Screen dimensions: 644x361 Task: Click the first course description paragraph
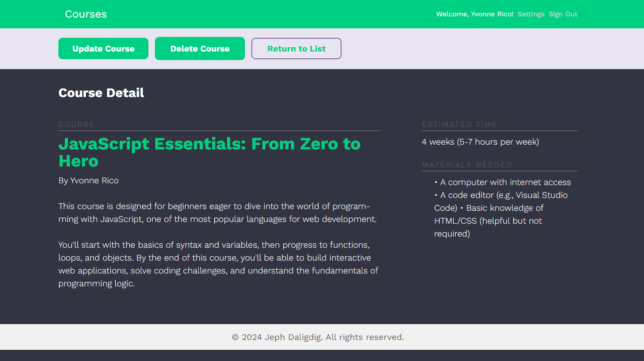pos(218,213)
